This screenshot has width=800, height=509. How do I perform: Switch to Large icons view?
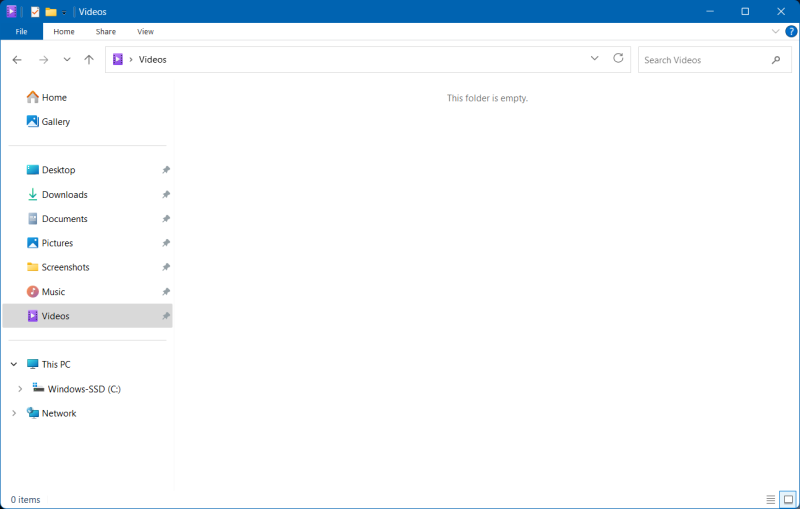coord(788,499)
